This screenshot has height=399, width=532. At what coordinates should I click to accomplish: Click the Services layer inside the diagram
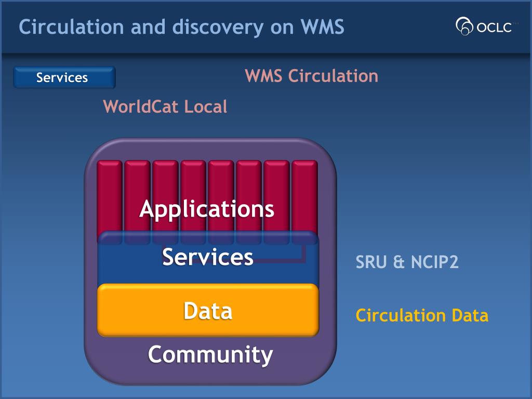[x=208, y=259]
